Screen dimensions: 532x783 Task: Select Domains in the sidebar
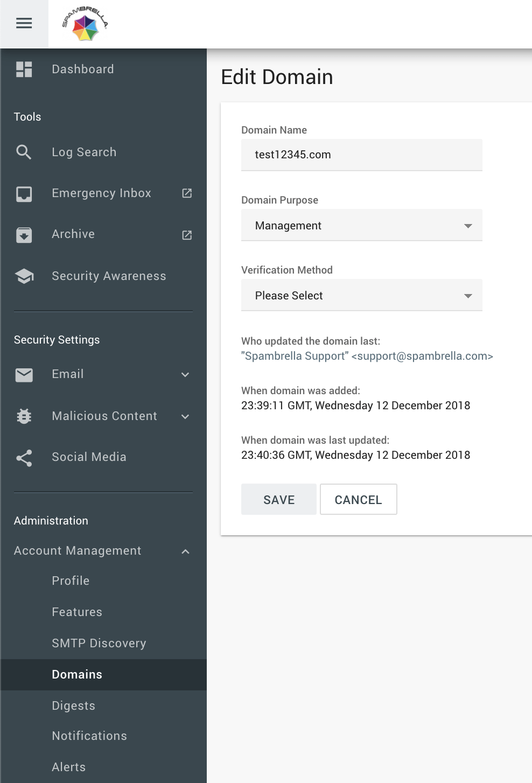[103, 675]
